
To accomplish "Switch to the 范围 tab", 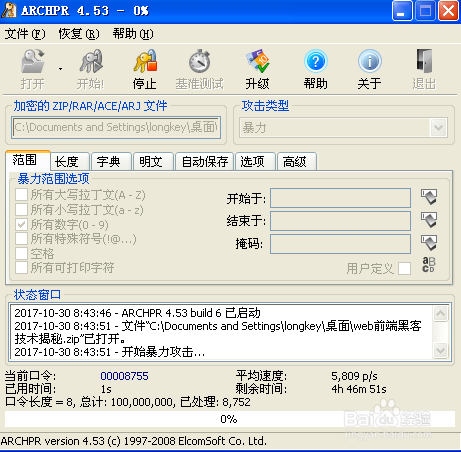I will pyautogui.click(x=28, y=160).
